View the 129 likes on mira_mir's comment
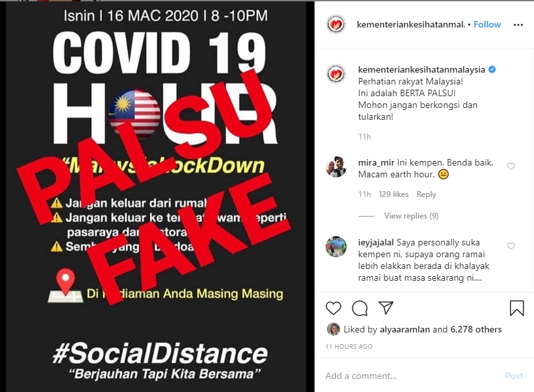Viewport: 534px width, 392px height. pos(393,194)
